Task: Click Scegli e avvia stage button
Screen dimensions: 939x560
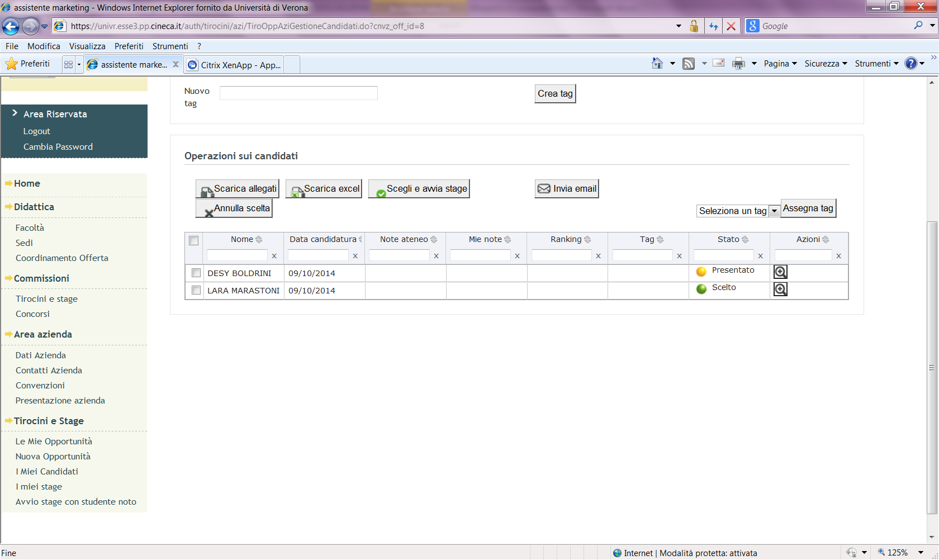Action: pyautogui.click(x=419, y=189)
